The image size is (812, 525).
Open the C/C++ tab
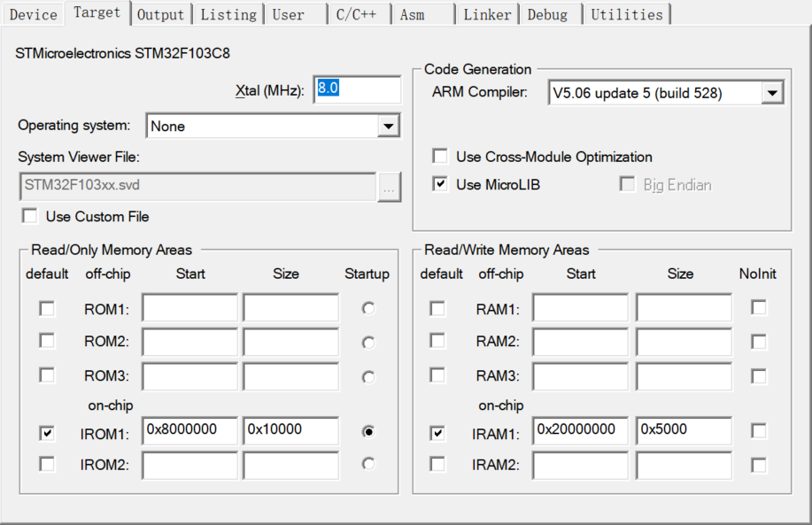click(360, 14)
